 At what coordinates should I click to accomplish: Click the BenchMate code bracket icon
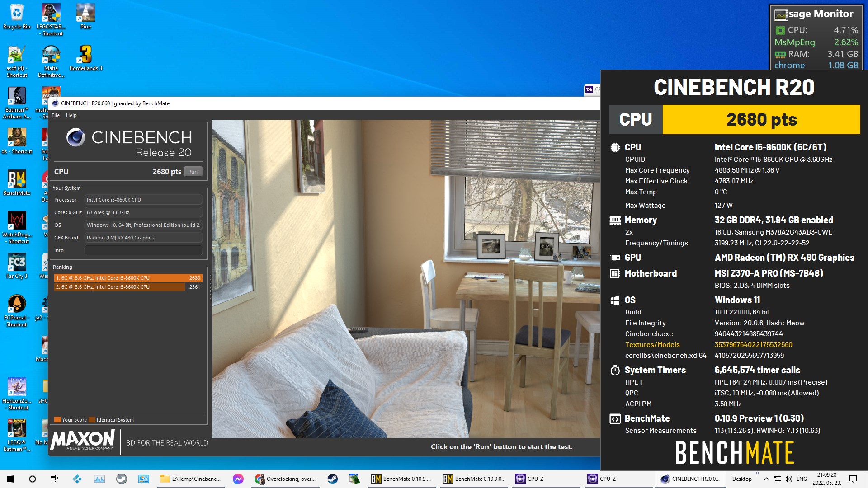(615, 419)
